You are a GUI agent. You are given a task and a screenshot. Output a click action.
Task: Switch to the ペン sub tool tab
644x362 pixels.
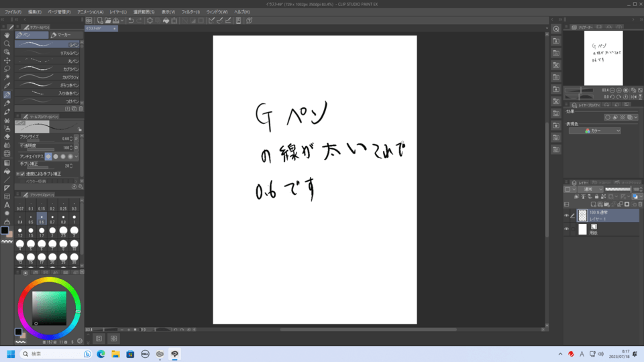point(32,35)
